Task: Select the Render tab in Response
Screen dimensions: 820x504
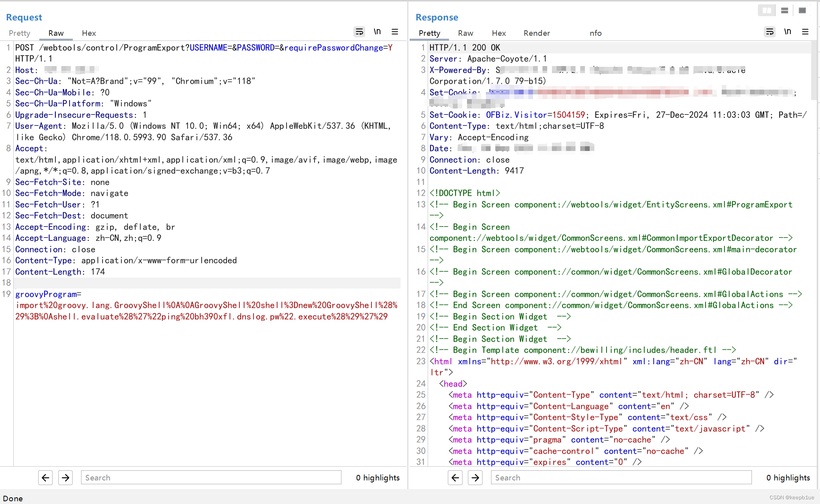Action: click(537, 33)
